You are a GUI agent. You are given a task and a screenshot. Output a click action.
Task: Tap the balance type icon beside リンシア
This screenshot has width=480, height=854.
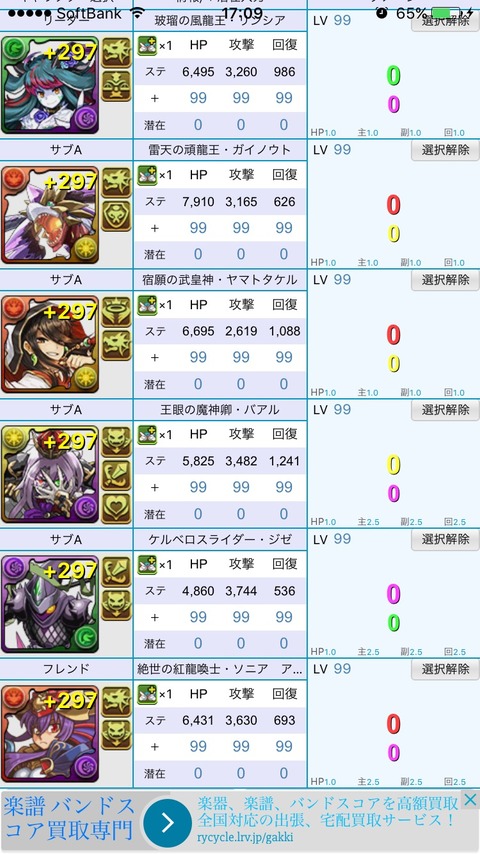(x=116, y=86)
